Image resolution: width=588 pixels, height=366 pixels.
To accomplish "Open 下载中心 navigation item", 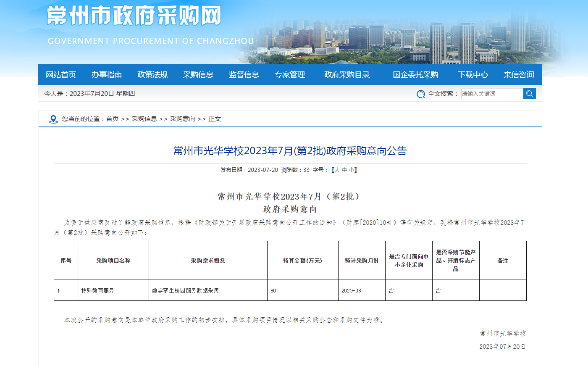I will pos(473,75).
